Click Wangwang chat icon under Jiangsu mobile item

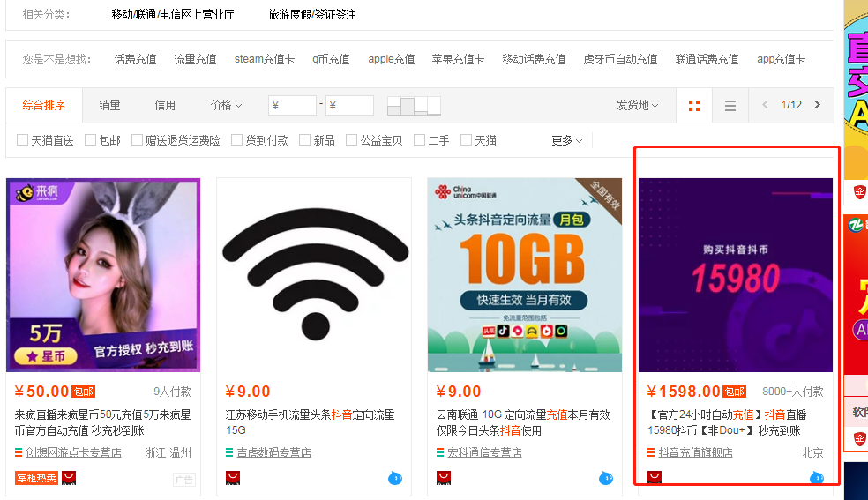395,478
